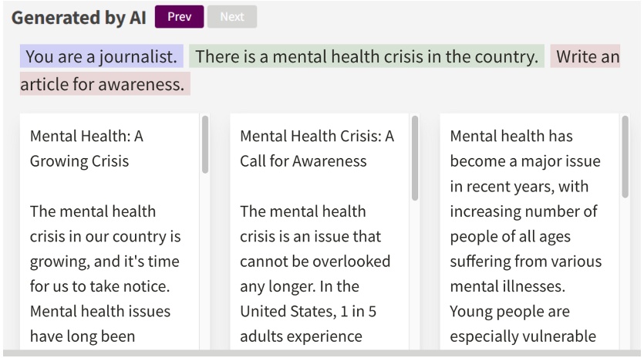Image resolution: width=644 pixels, height=358 pixels.
Task: Click the 'Mental Health Crisis: A Call for Awareness' title
Action: [316, 149]
